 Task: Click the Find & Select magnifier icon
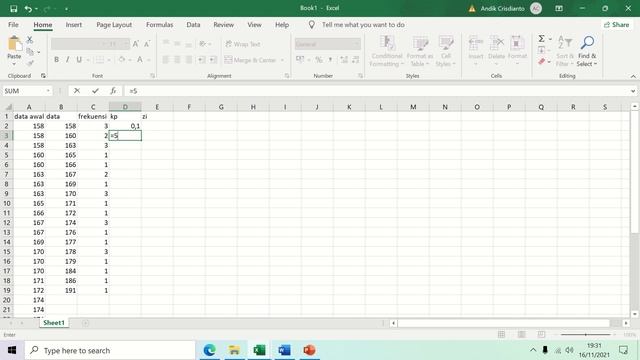pyautogui.click(x=587, y=42)
